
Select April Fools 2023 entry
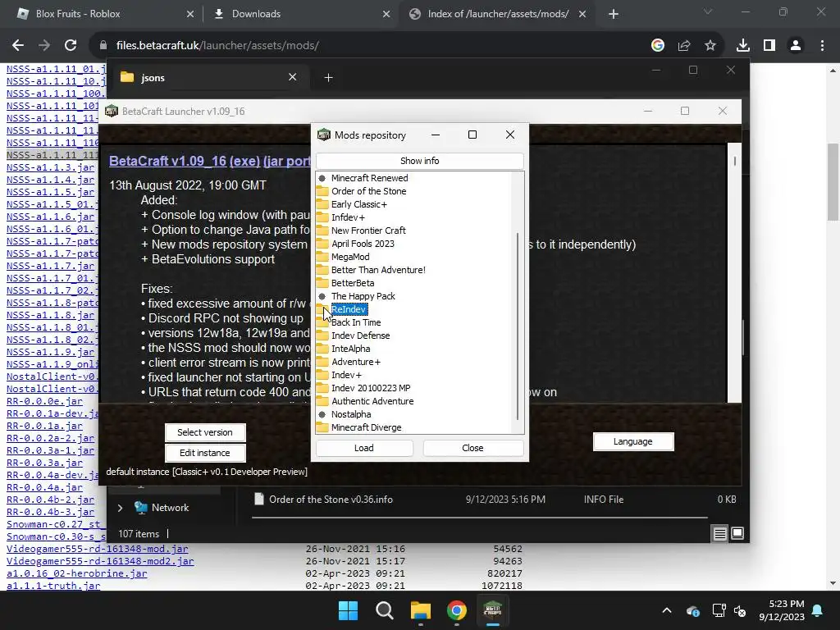coord(363,244)
